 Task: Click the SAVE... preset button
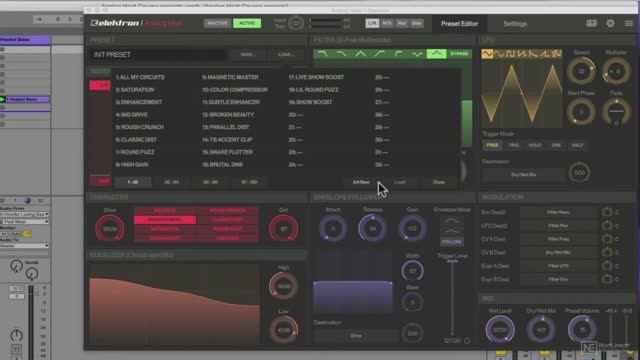point(247,54)
